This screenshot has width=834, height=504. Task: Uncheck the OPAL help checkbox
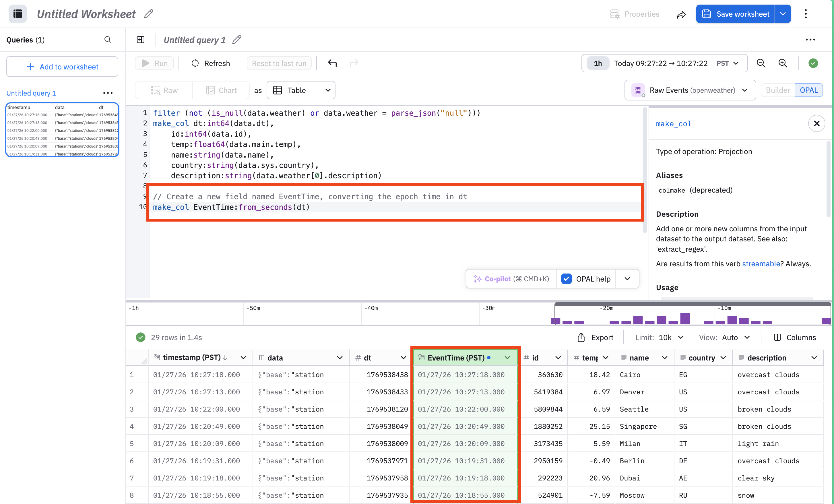click(566, 279)
